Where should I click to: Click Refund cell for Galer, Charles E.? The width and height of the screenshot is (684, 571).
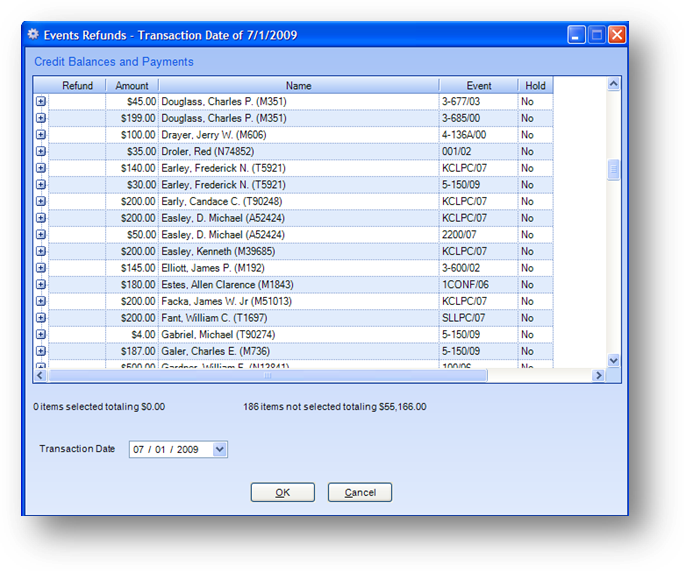[77, 352]
